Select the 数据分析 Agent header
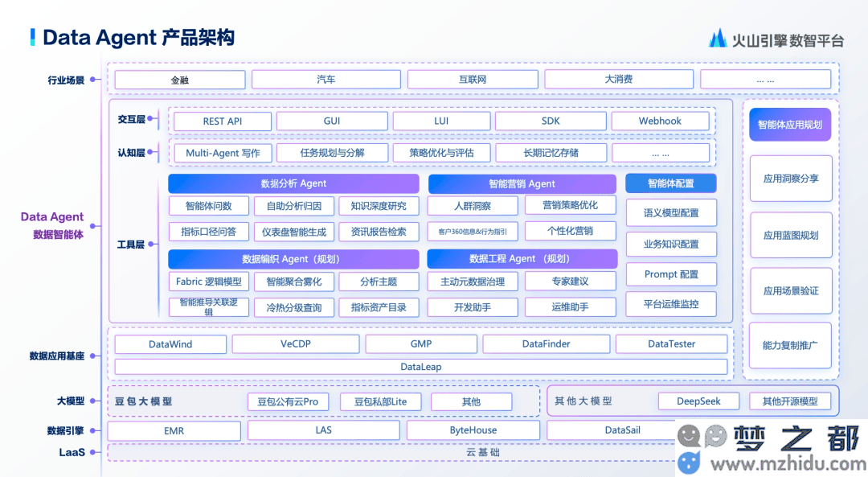This screenshot has width=868, height=477. [293, 183]
